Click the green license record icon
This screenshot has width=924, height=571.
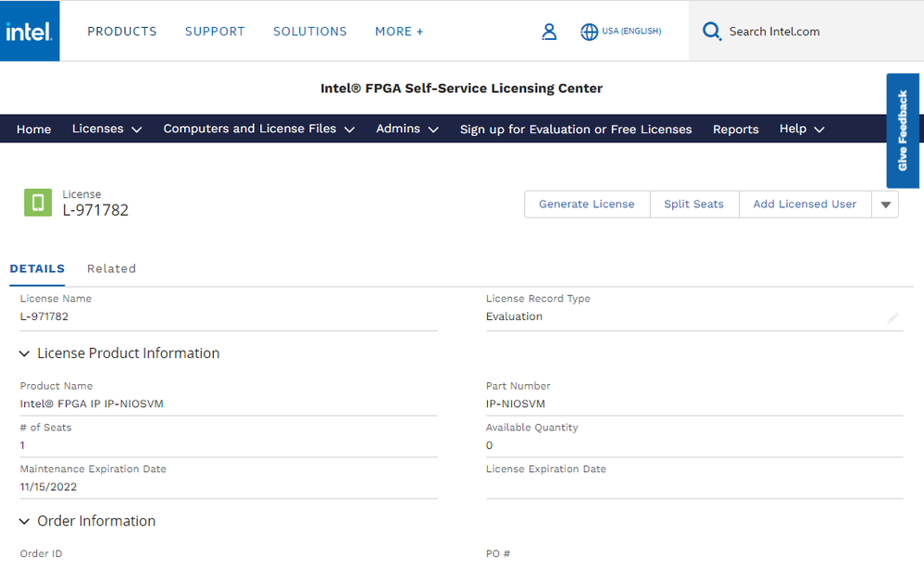pyautogui.click(x=38, y=203)
